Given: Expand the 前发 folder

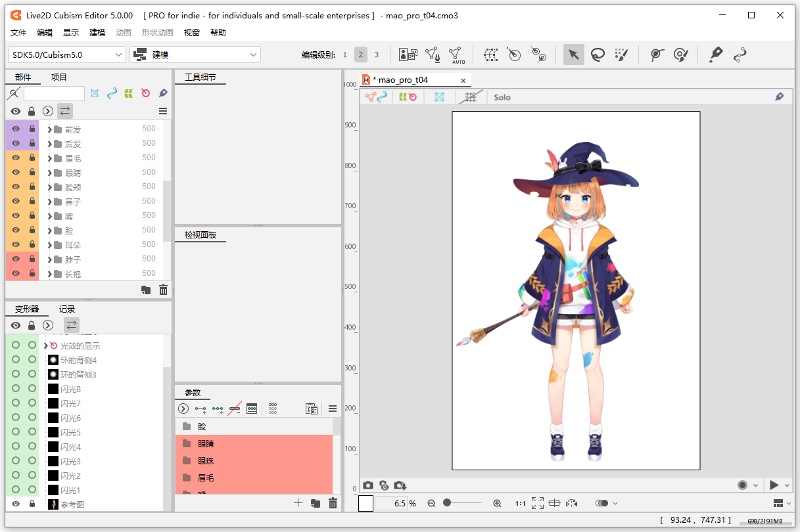Looking at the screenshot, I should tap(49, 129).
